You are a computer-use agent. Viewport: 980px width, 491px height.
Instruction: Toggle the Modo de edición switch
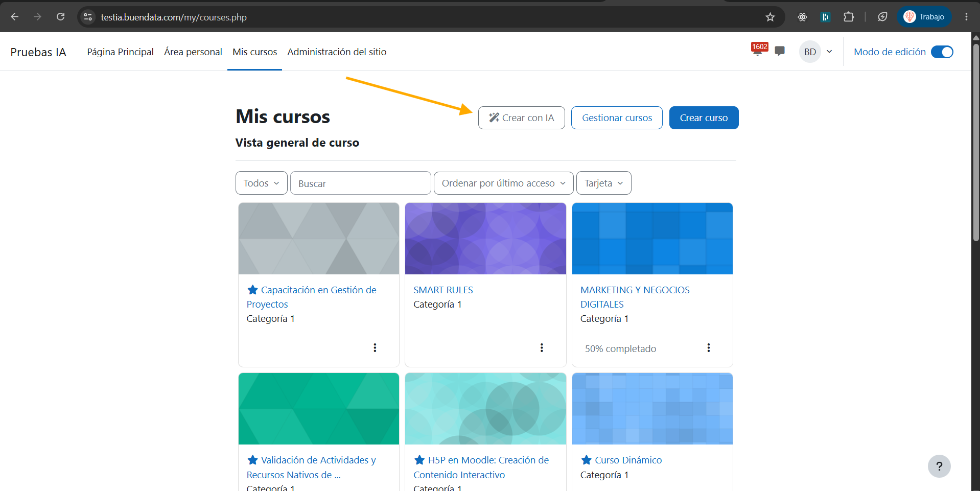coord(942,52)
